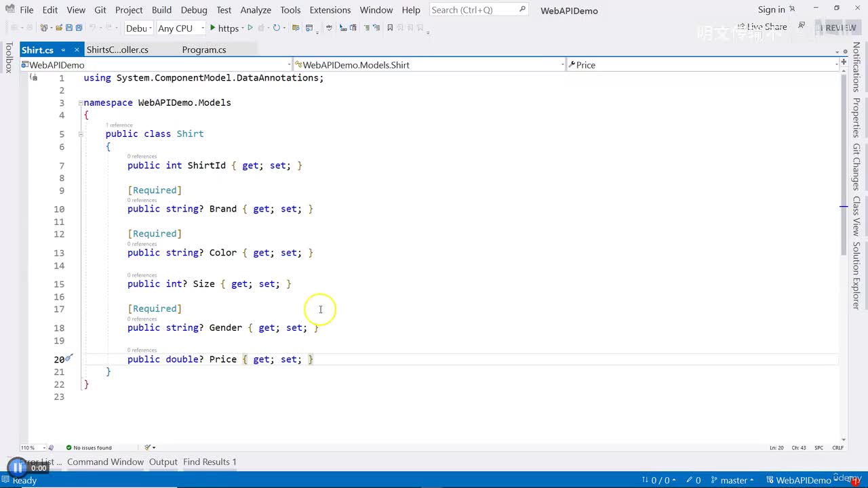Open the Class View side panel

(856, 216)
